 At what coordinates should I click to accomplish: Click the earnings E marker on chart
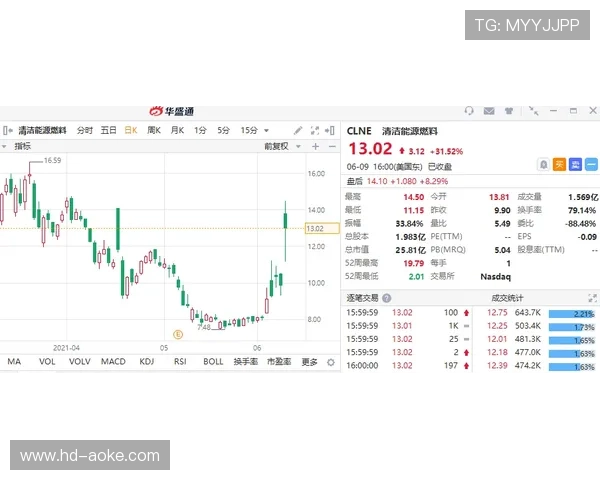178,334
